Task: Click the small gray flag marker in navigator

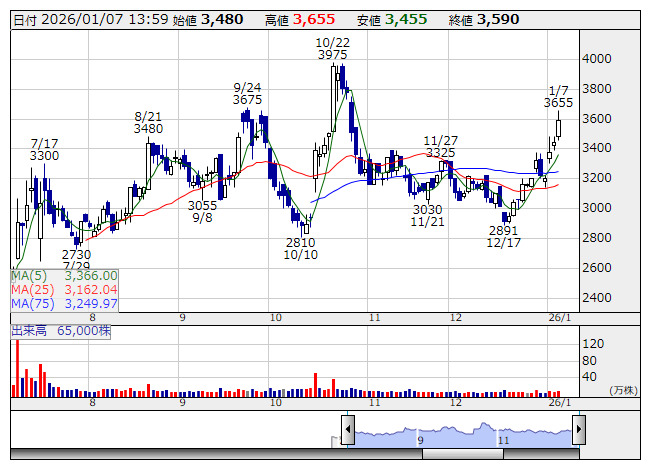Action: click(334, 439)
